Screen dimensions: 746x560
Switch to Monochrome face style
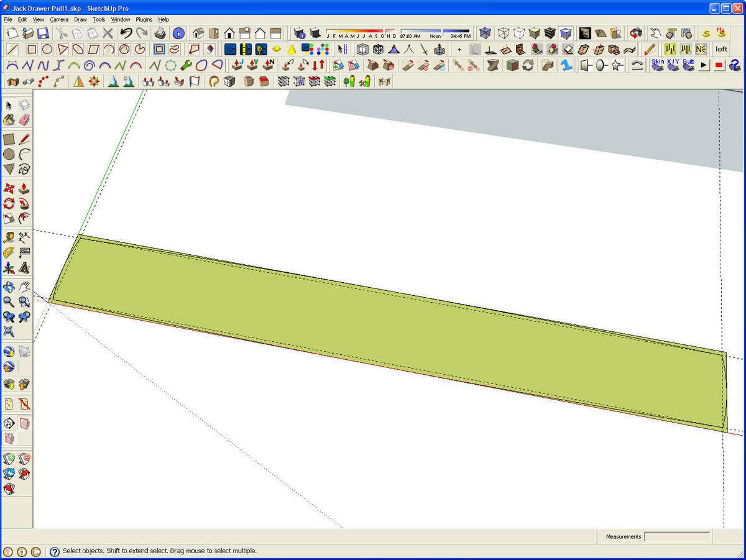[x=566, y=34]
